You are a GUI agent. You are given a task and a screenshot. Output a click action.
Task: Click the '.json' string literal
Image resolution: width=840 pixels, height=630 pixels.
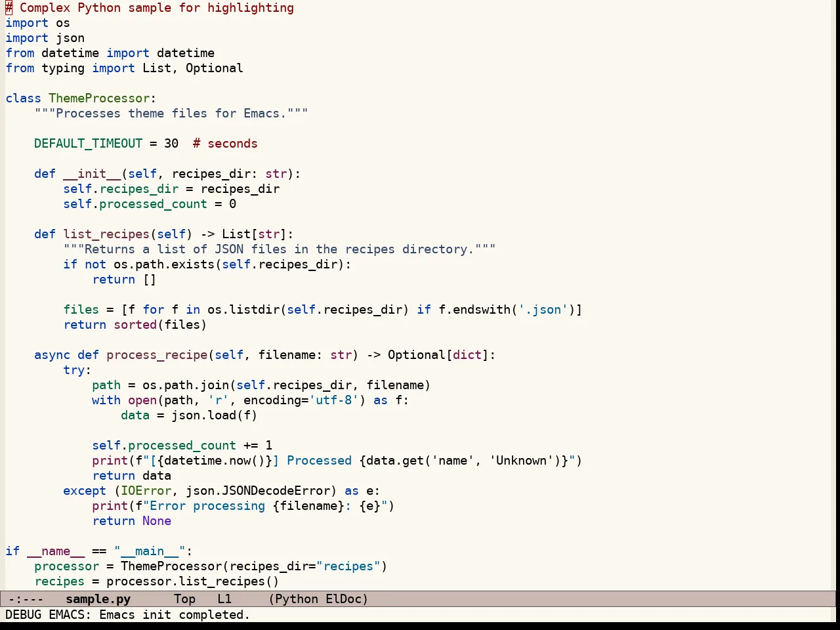point(543,310)
